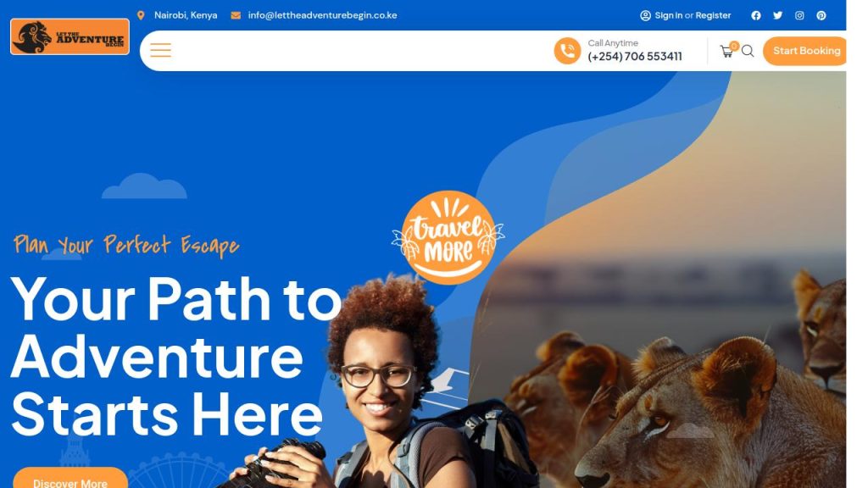Click the Nairobi, Kenya location text
The image size is (868, 488).
pyautogui.click(x=186, y=15)
